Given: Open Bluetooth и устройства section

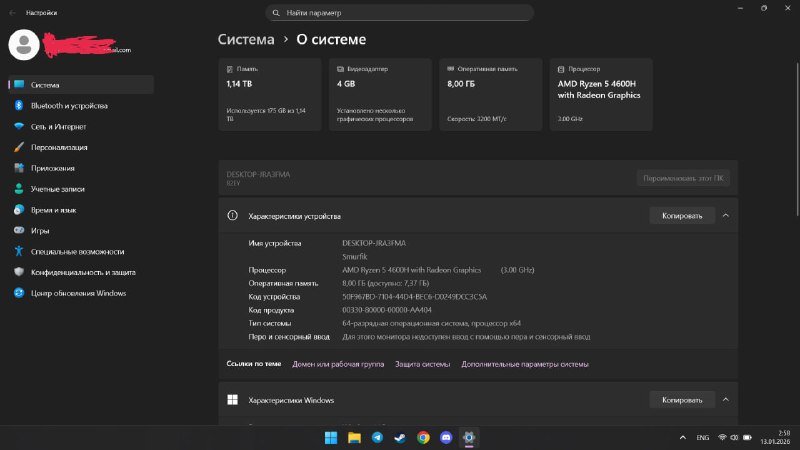Looking at the screenshot, I should (81, 106).
